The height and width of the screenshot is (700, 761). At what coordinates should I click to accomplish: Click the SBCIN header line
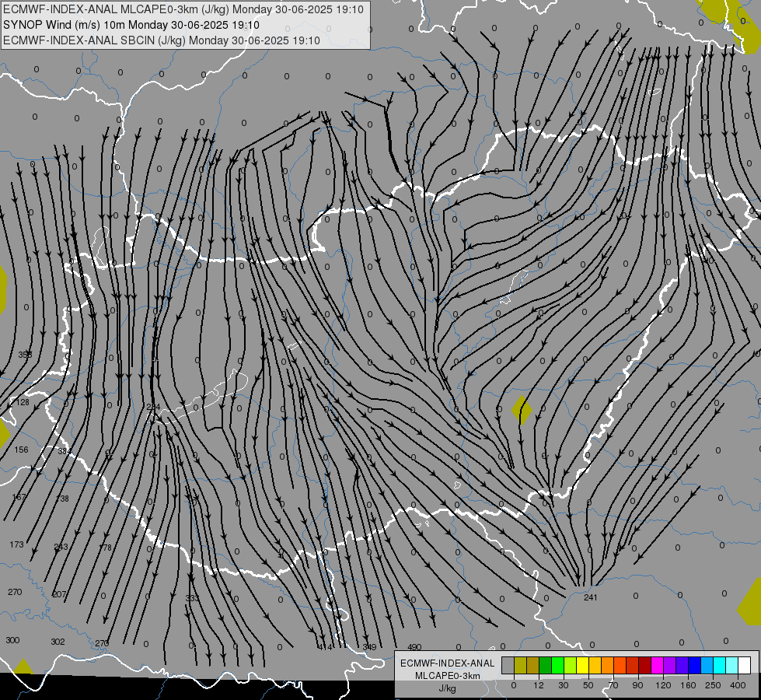click(162, 40)
